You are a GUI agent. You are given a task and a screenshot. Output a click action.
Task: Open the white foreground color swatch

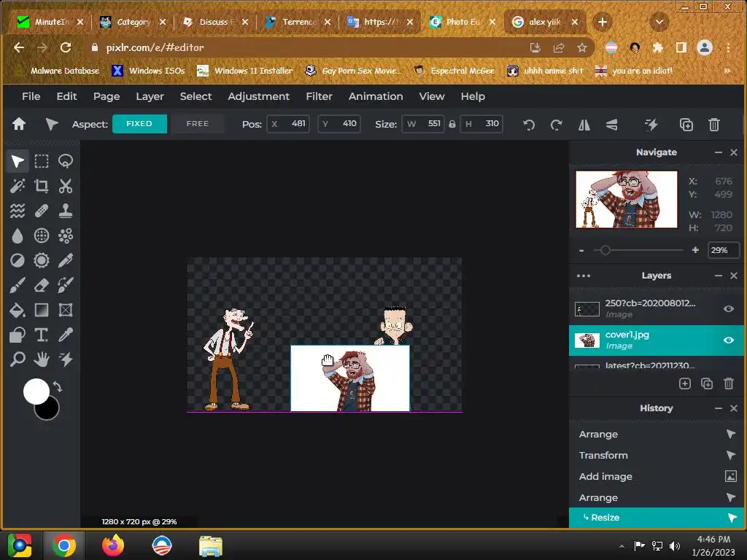(x=36, y=391)
